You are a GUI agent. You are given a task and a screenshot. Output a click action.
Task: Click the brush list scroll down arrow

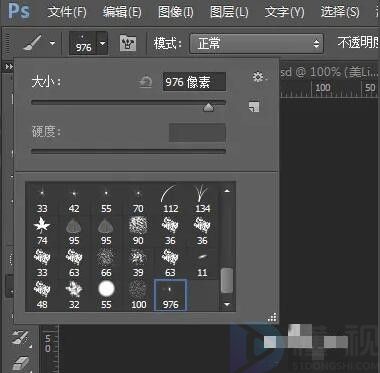click(227, 304)
